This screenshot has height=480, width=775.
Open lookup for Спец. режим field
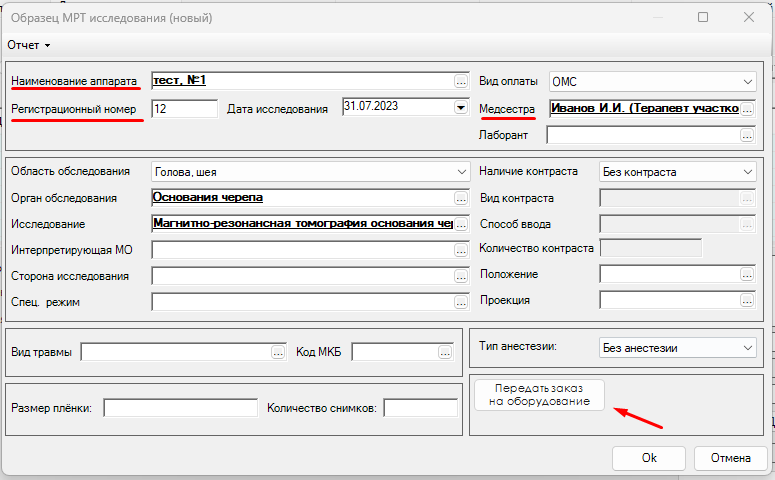pos(461,302)
